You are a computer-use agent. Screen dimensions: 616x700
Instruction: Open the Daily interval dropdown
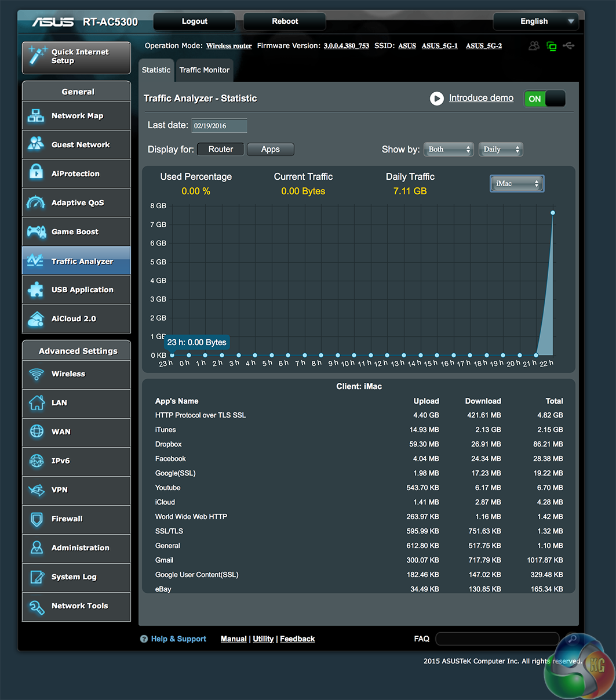tap(501, 150)
